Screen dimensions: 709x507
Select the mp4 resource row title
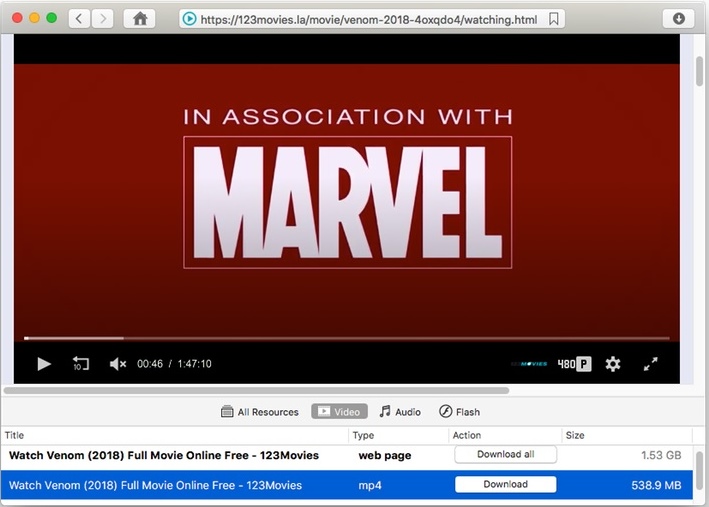pyautogui.click(x=155, y=485)
